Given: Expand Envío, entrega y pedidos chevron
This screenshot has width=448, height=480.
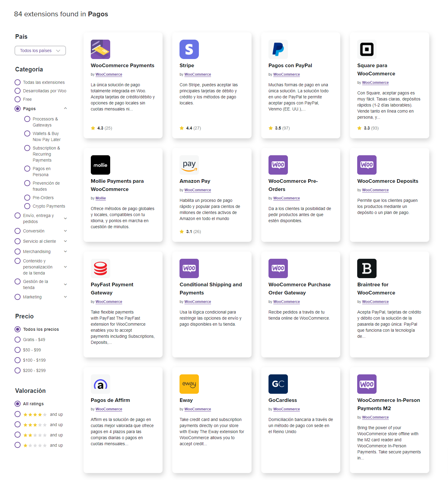Looking at the screenshot, I should 65,218.
